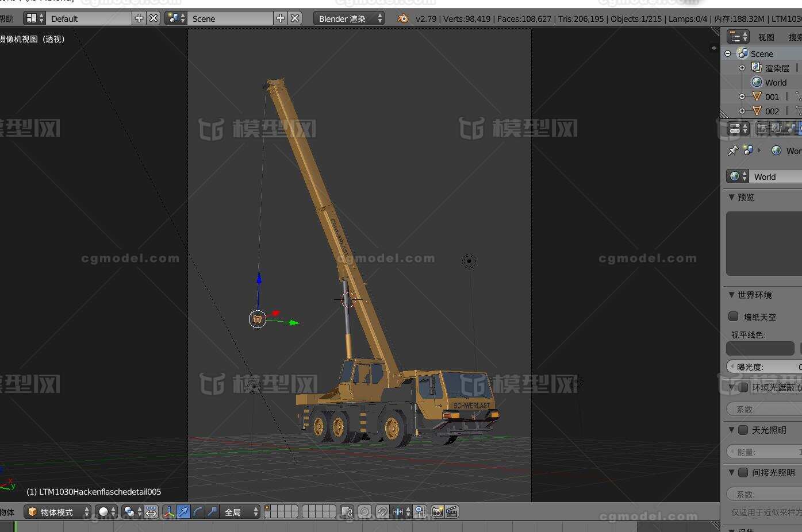
Task: Enable 天光照明 checkbox
Action: click(x=743, y=430)
